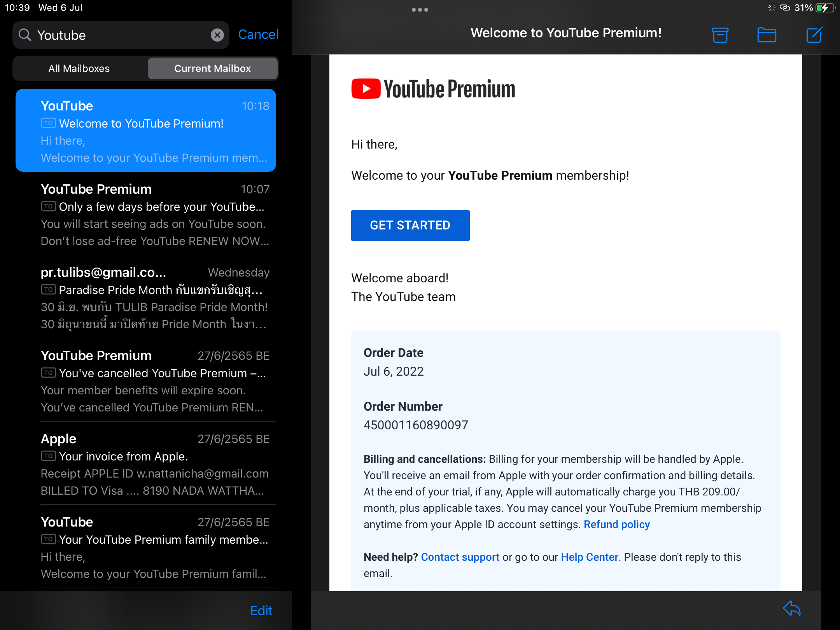Open the cancelled YouTube Premium email

click(x=155, y=381)
